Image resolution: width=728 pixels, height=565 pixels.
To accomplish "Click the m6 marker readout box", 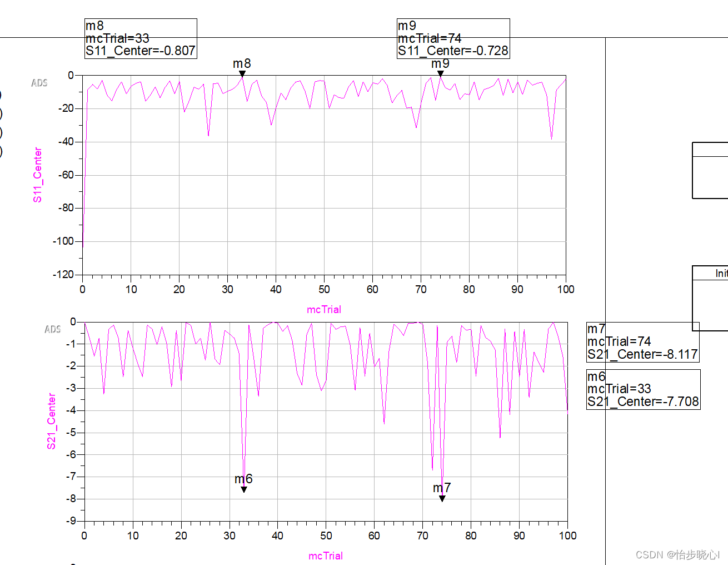I will tap(643, 389).
